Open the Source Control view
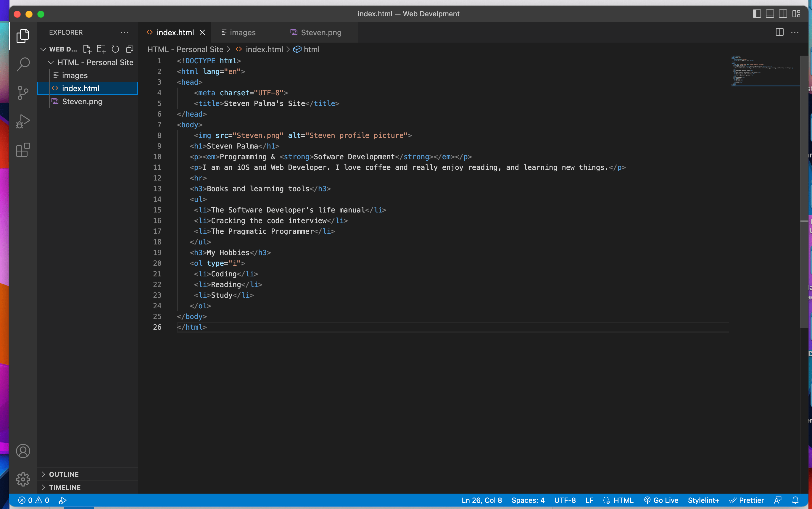Viewport: 812px width, 509px height. pos(23,93)
